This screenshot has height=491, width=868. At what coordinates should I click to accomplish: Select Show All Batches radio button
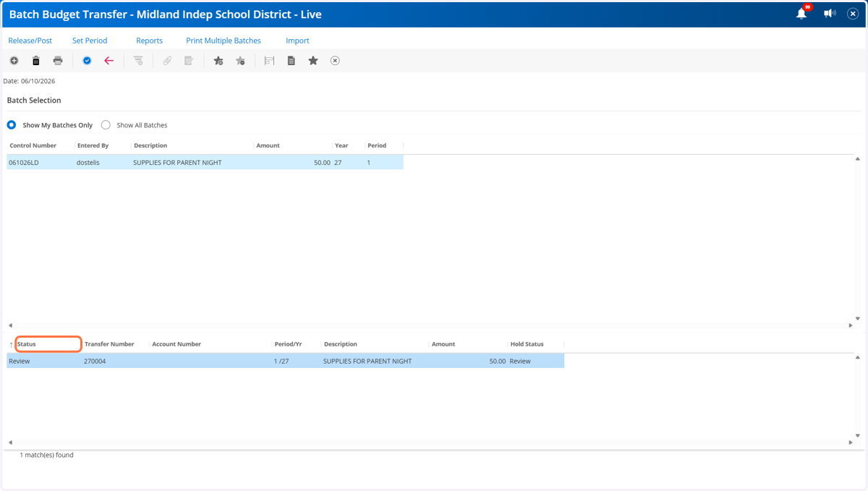tap(106, 125)
